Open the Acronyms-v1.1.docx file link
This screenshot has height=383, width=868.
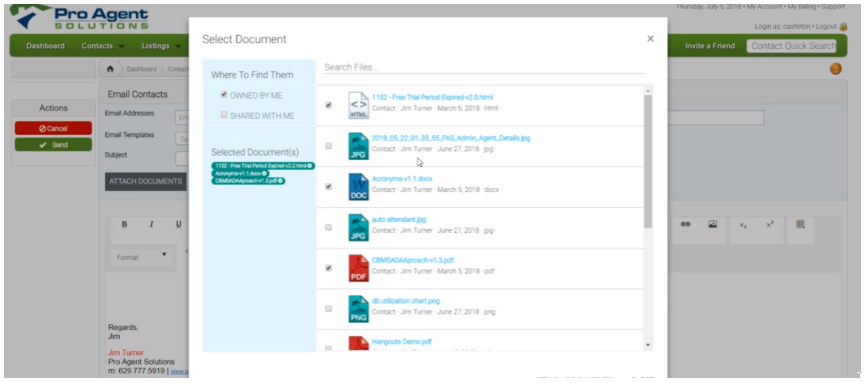tap(402, 178)
